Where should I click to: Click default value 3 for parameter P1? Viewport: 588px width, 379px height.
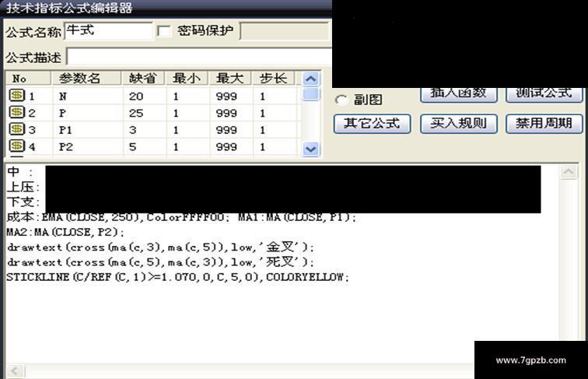pos(133,130)
